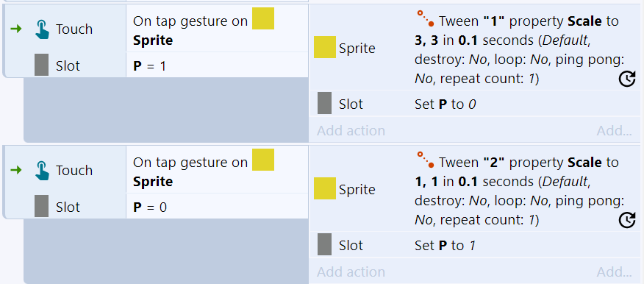
Task: Click "Add action" under the second event
Action: (351, 271)
